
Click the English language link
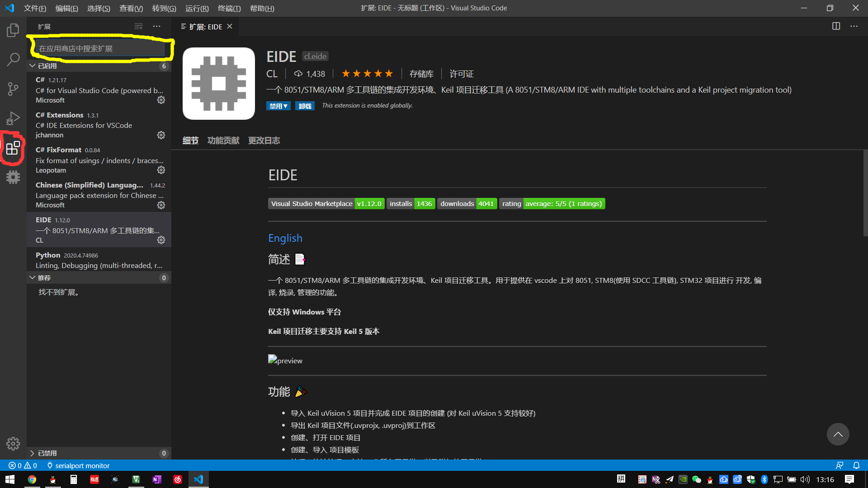[285, 238]
